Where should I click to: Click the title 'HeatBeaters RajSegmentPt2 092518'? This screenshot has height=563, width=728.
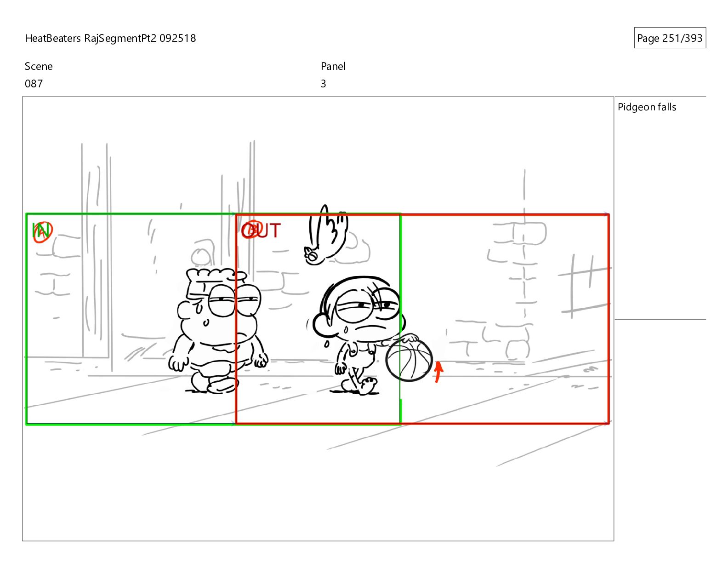[x=110, y=38]
